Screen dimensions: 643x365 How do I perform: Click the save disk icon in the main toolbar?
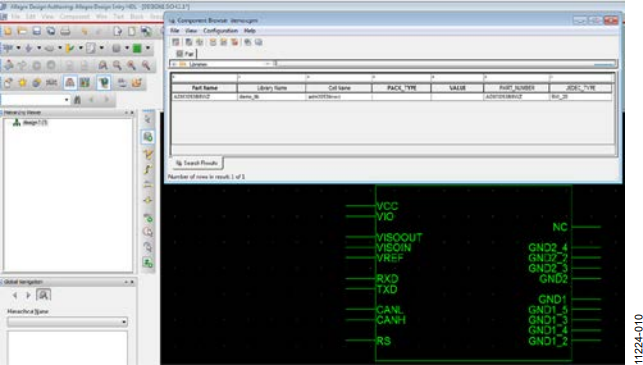click(36, 31)
